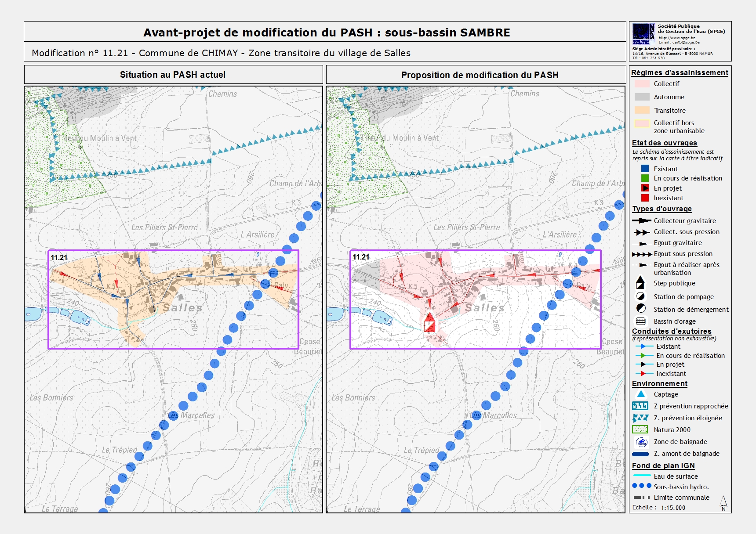Click the Collecteur gravitaire legend symbol
This screenshot has height=534, width=756.
tap(642, 220)
